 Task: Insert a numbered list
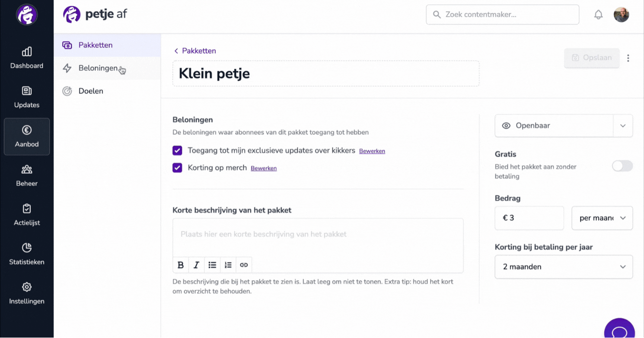pyautogui.click(x=228, y=265)
